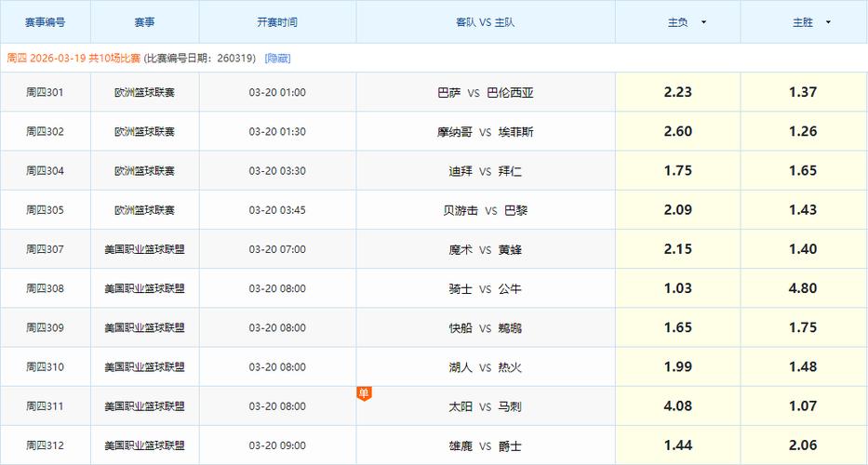Click match number 周四311
This screenshot has height=465, width=868.
coord(46,406)
